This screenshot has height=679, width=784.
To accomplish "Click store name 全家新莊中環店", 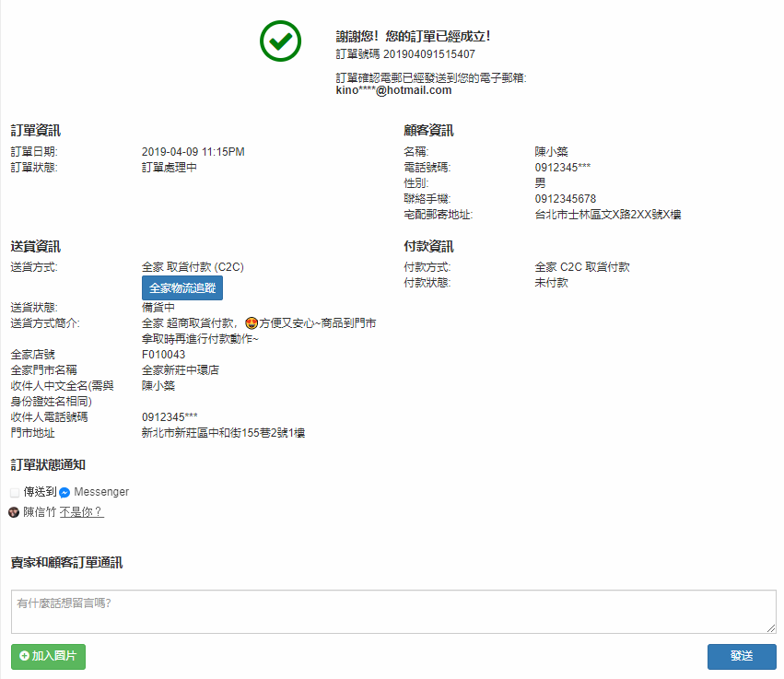I will (181, 370).
